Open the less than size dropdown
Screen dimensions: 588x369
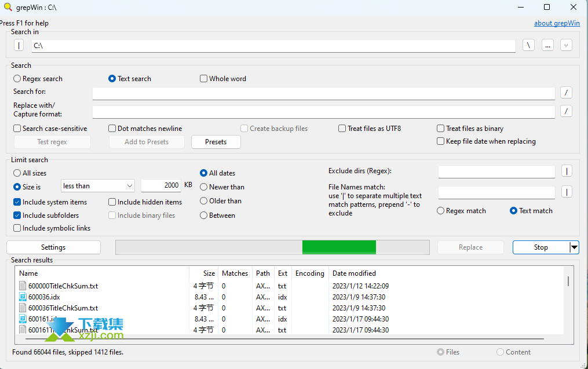[97, 185]
